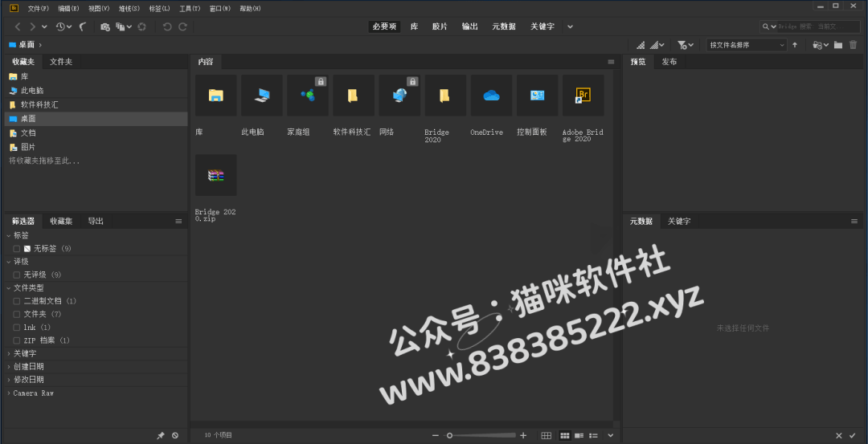The width and height of the screenshot is (868, 444).
Task: Click the grid lock view icon
Action: [546, 435]
